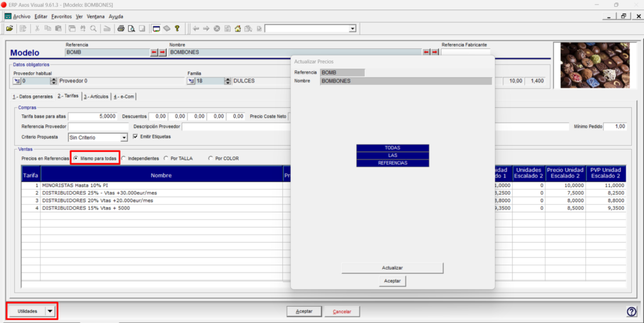Image resolution: width=644 pixels, height=323 pixels.
Task: Click the open folder icon in toolbar
Action: [x=9, y=29]
